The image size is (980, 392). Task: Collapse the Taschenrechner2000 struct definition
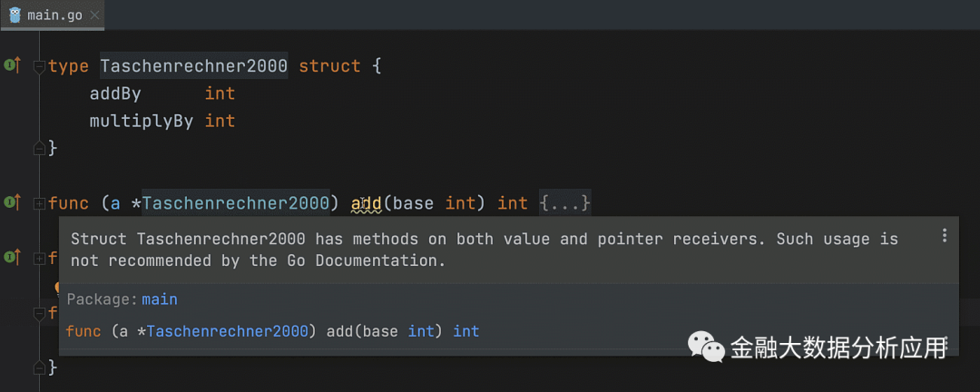pyautogui.click(x=39, y=66)
